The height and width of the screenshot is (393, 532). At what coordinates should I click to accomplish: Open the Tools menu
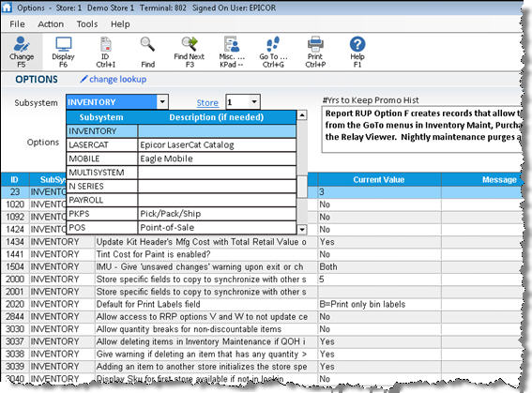tap(87, 24)
